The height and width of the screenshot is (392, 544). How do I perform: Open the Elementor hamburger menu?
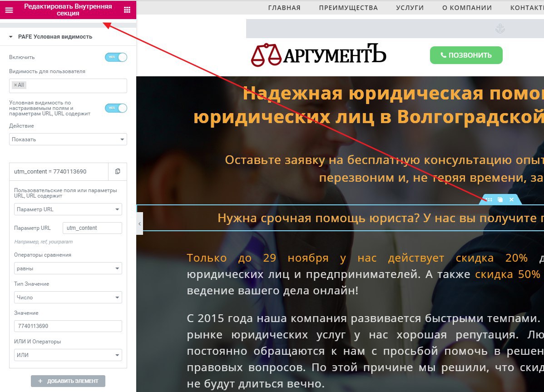click(9, 10)
